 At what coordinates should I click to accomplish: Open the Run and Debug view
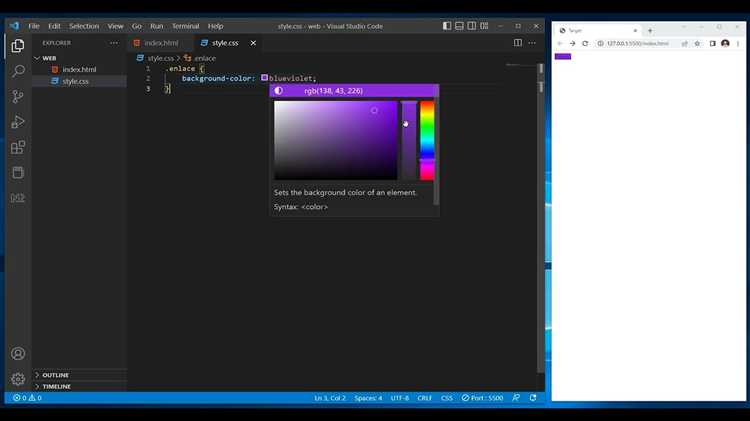click(17, 122)
